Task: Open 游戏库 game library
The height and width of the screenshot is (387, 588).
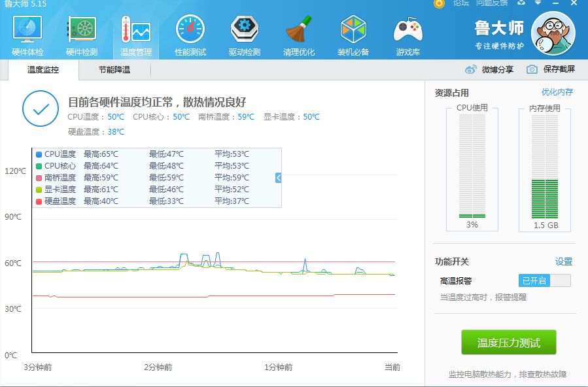Action: [407, 36]
